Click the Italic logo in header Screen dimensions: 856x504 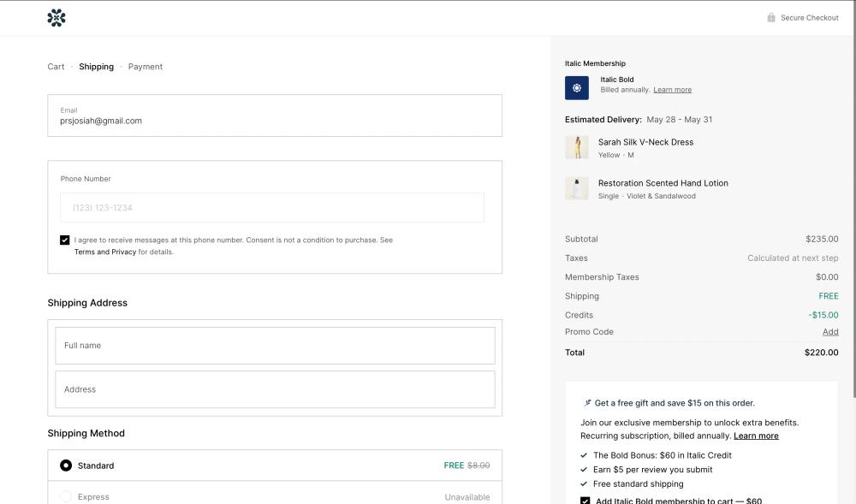pos(56,18)
